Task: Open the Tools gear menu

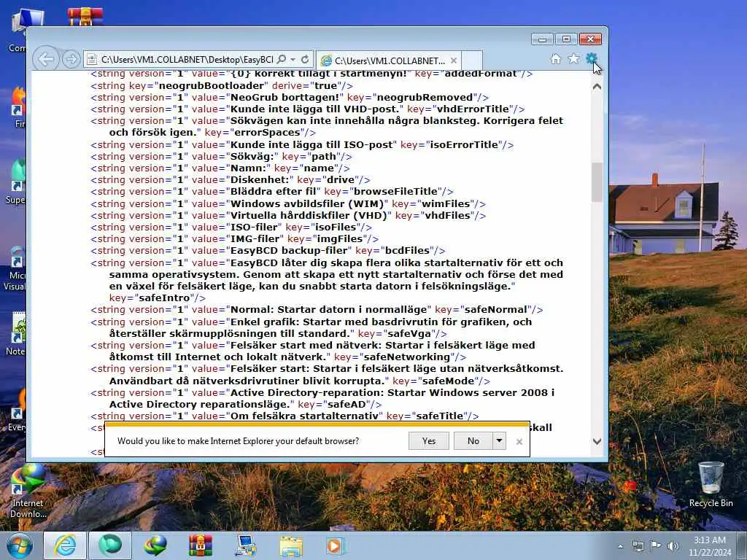Action: 591,58
